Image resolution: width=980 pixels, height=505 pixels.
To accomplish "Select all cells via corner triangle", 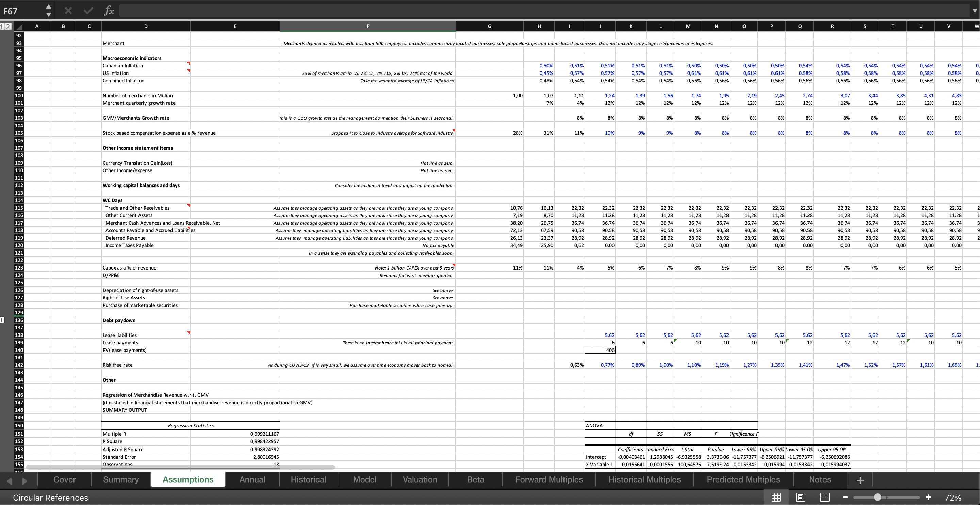I will [x=19, y=26].
